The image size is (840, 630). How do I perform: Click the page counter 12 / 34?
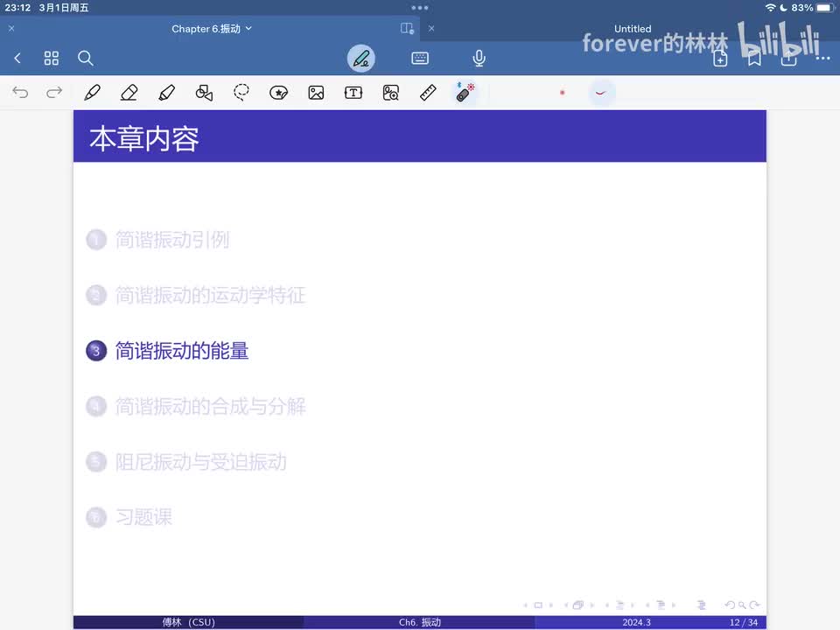[744, 622]
